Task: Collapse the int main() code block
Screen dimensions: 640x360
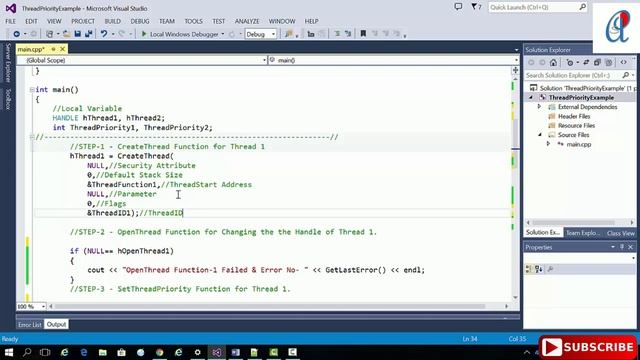Action: (x=32, y=90)
